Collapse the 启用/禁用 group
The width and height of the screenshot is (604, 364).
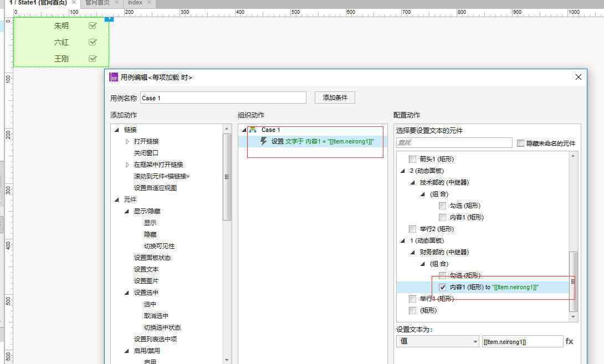tap(127, 351)
